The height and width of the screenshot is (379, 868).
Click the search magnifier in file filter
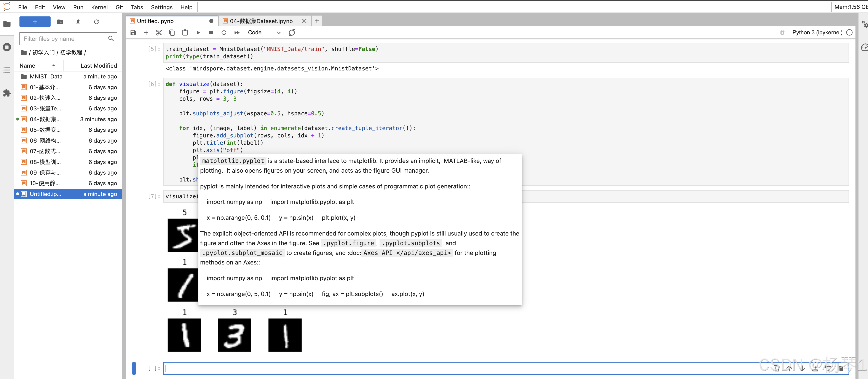111,39
